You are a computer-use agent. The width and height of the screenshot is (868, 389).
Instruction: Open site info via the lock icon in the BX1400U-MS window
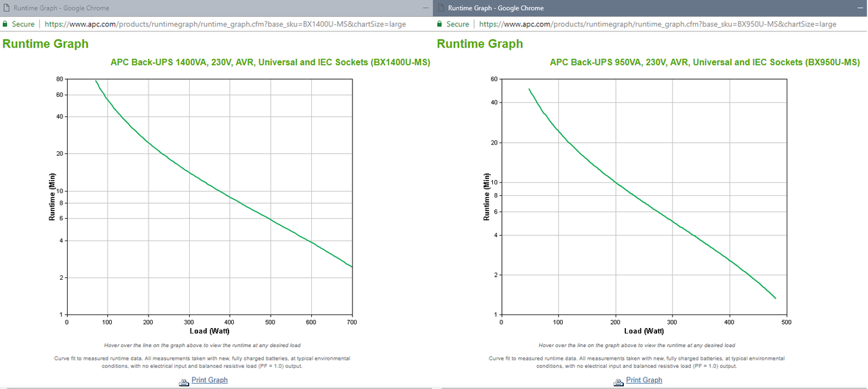(5, 24)
